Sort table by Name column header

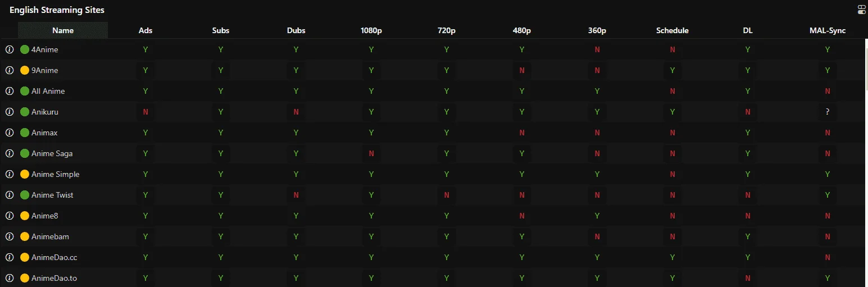coord(63,30)
